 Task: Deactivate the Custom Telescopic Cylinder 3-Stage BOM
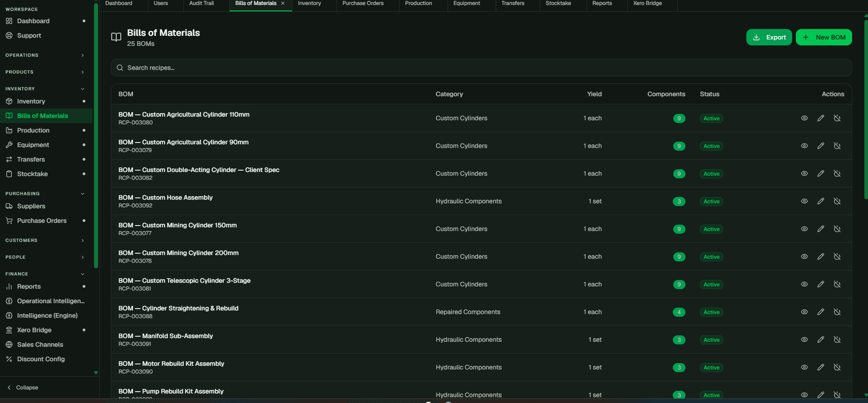point(837,284)
